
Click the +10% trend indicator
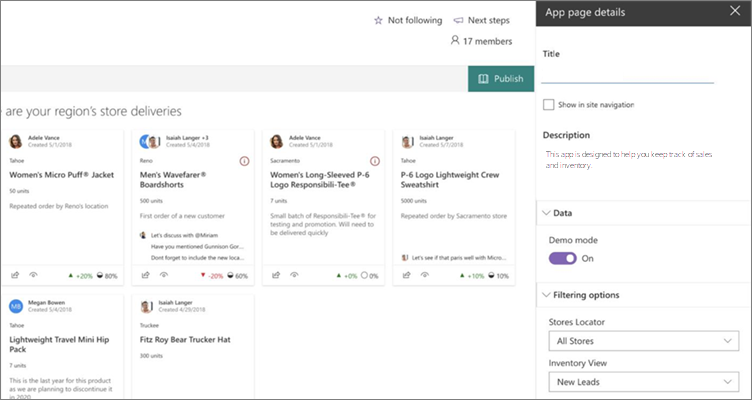471,276
